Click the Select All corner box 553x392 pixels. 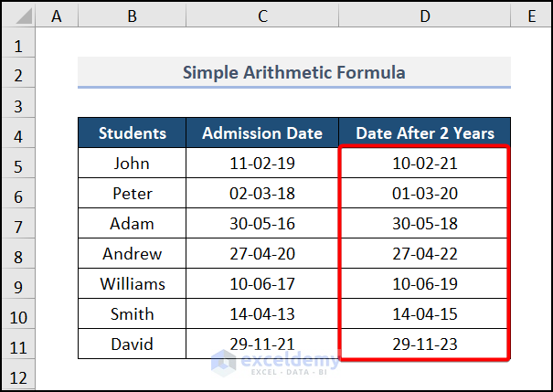19,16
